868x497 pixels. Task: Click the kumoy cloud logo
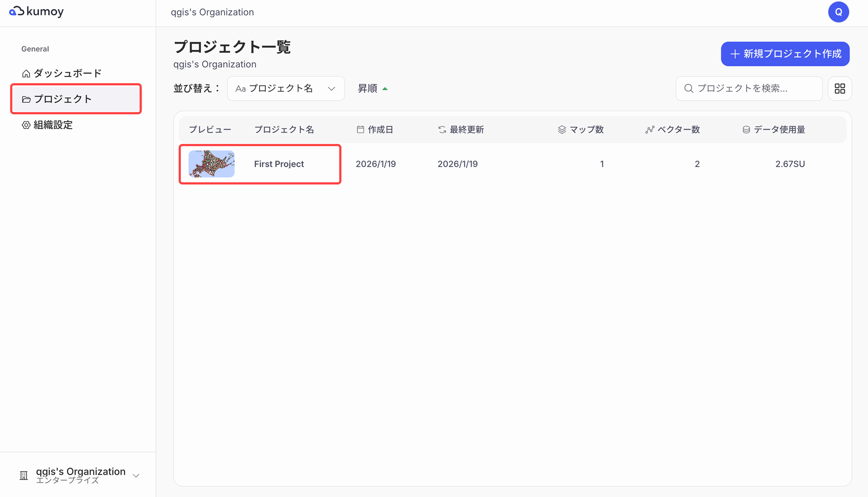17,12
